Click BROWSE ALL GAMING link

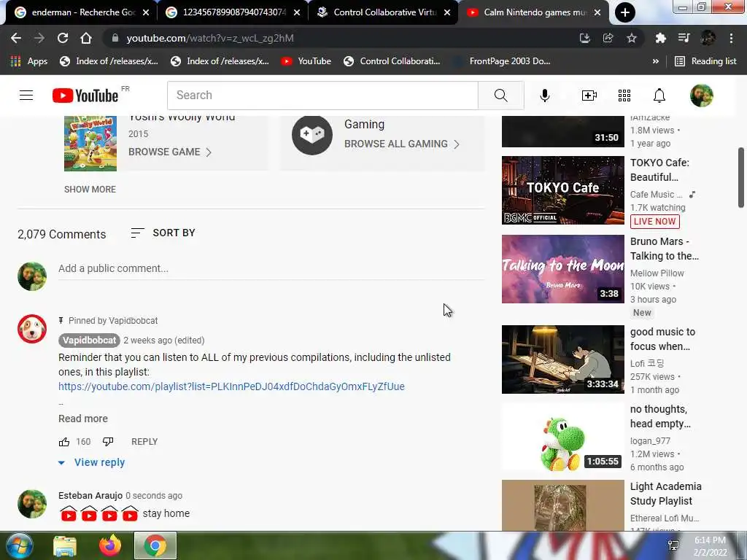point(402,144)
